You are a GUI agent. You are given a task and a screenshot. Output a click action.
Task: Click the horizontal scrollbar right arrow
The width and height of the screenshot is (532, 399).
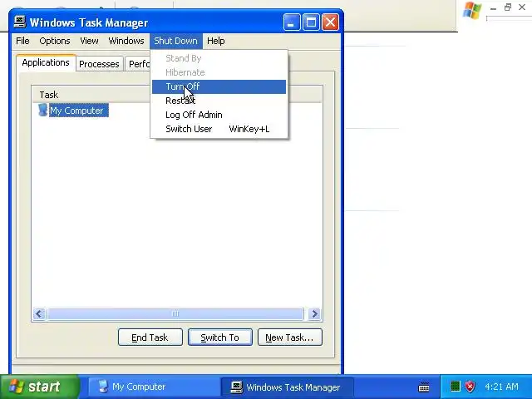pos(315,314)
